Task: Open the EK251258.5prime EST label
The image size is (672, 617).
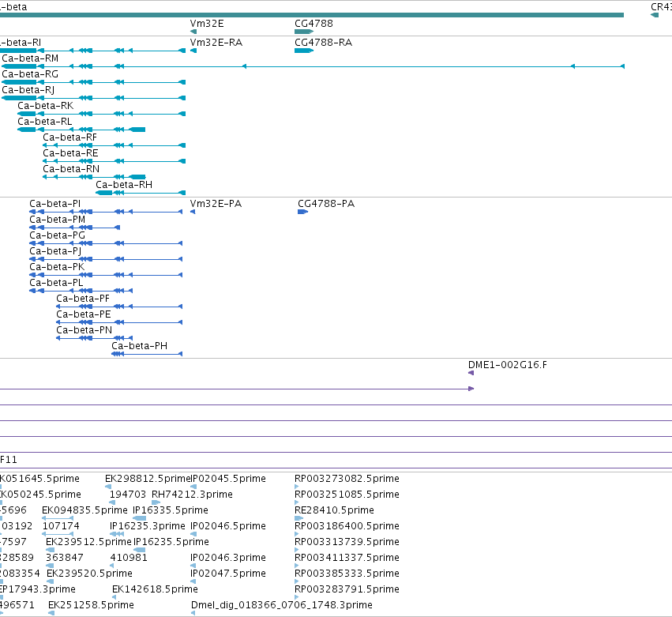Action: pos(91,605)
